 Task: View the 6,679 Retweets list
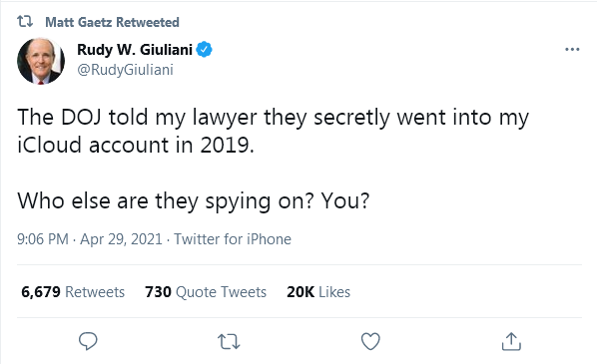pyautogui.click(x=73, y=292)
